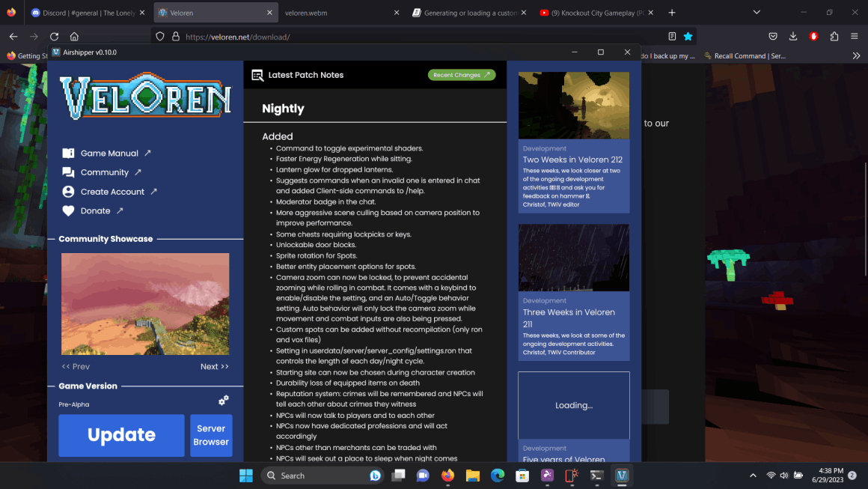Screen dimensions: 868x489
Task: Click the Latest Patch Notes icon
Action: [x=257, y=76]
